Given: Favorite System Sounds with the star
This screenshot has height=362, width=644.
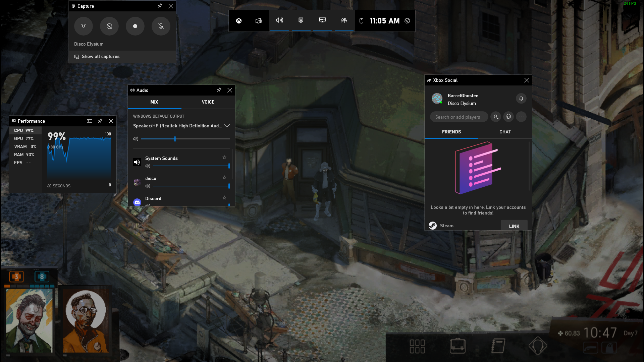Looking at the screenshot, I should (224, 158).
